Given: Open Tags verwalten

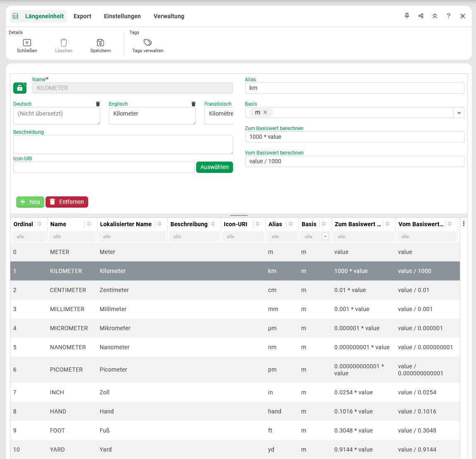Looking at the screenshot, I should (148, 43).
